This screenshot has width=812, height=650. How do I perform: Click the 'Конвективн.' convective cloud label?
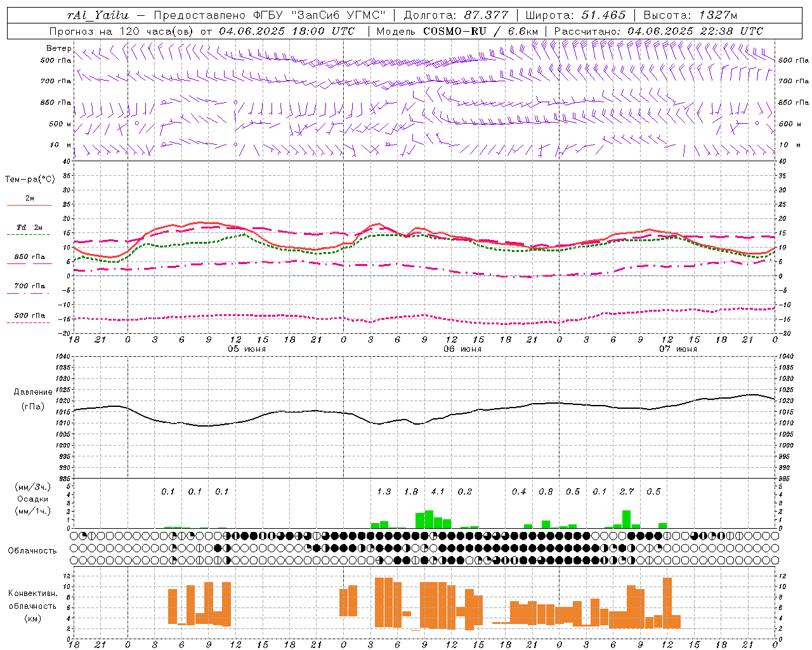coord(32,594)
